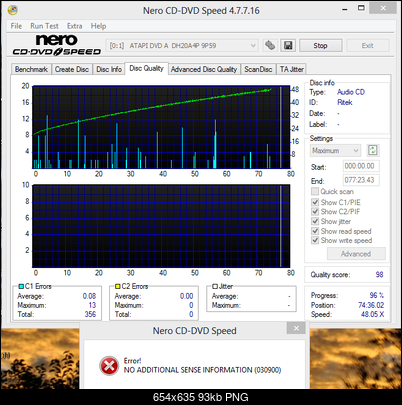Click the floppy disk save icon

coord(288,45)
